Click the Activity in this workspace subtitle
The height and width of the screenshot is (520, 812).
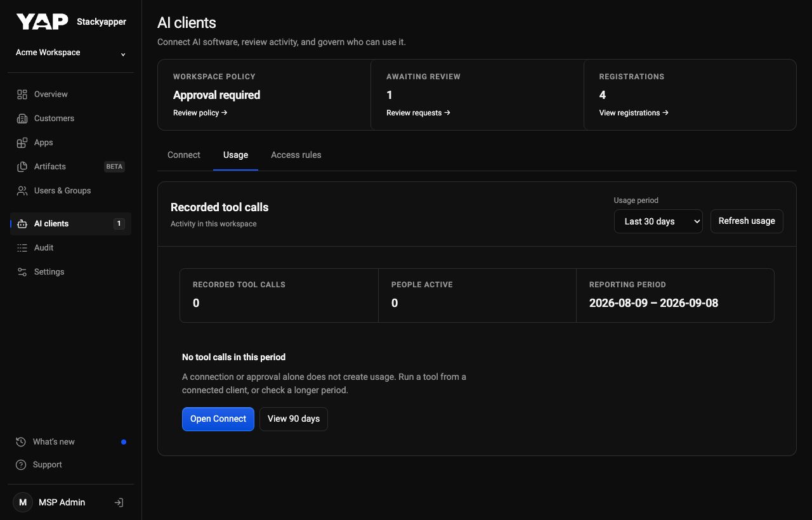coord(214,224)
